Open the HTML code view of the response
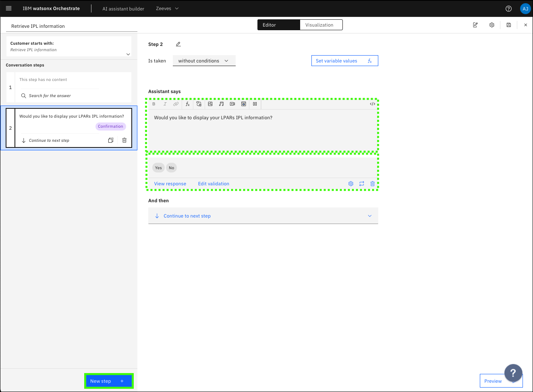Viewport: 533px width, 392px height. (373, 104)
